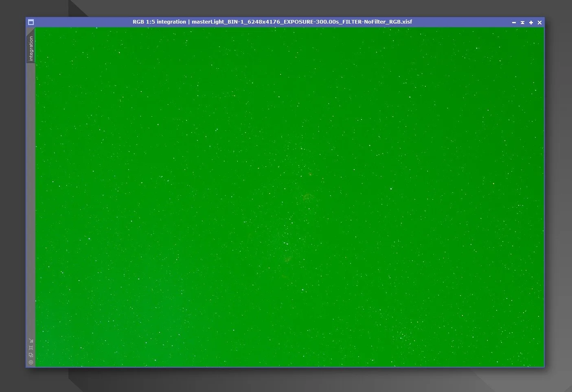Click the arrow icon above the fit view button
The height and width of the screenshot is (392, 572).
(x=31, y=341)
